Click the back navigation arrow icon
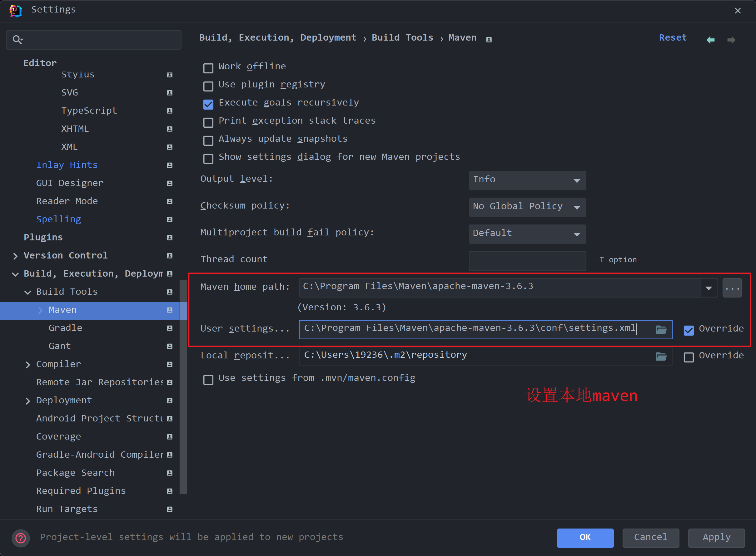This screenshot has height=556, width=756. click(710, 40)
